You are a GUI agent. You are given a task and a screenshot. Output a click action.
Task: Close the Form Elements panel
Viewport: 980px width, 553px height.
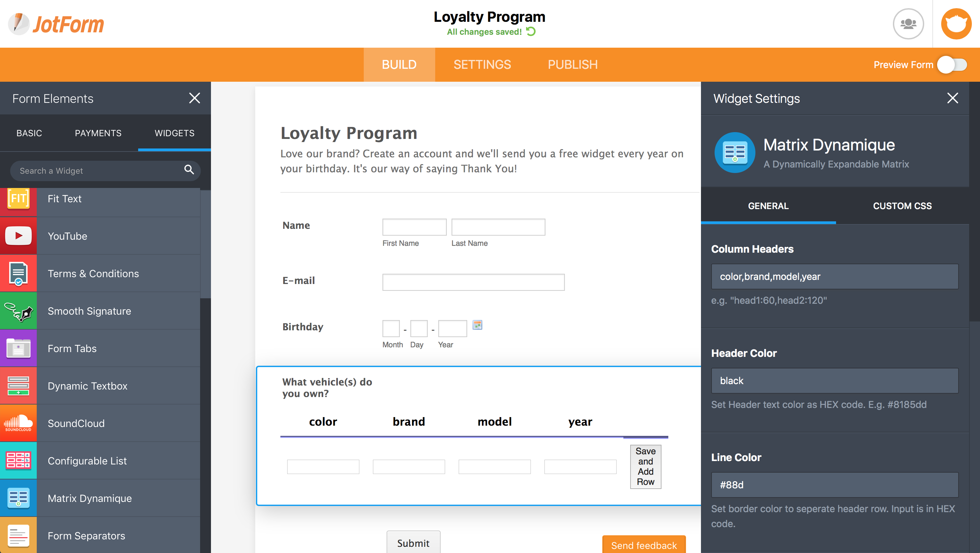click(x=195, y=98)
